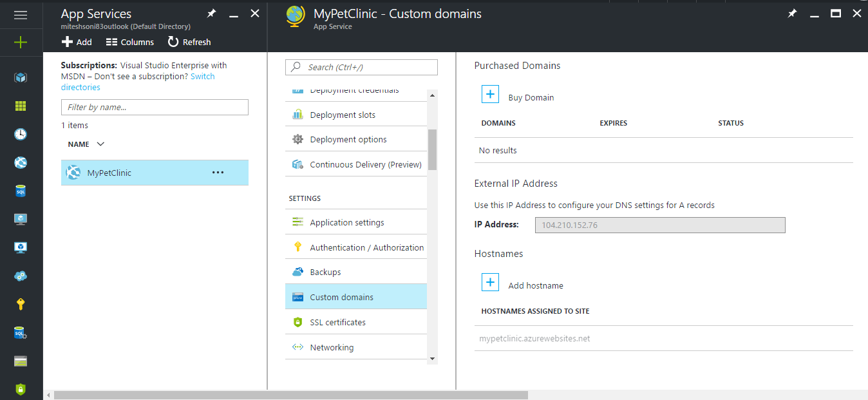Click the menu scrollbar up arrow

432,95
